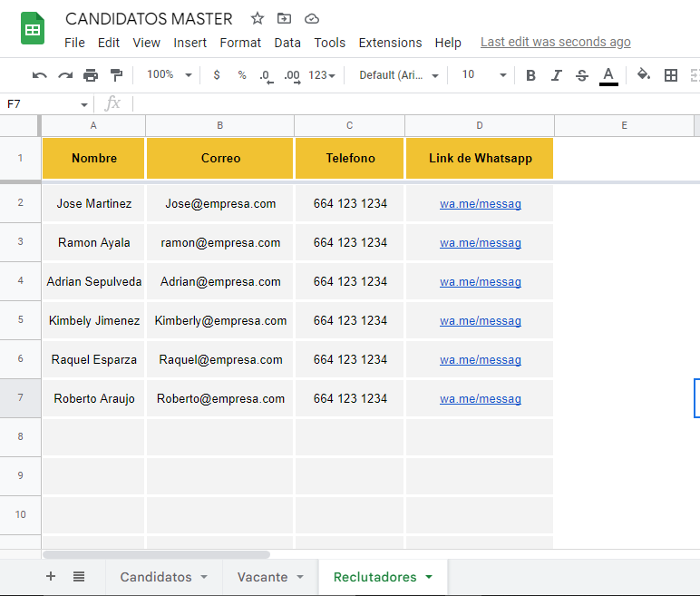This screenshot has height=596, width=700.
Task: Check the cloud document status icon
Action: point(312,19)
